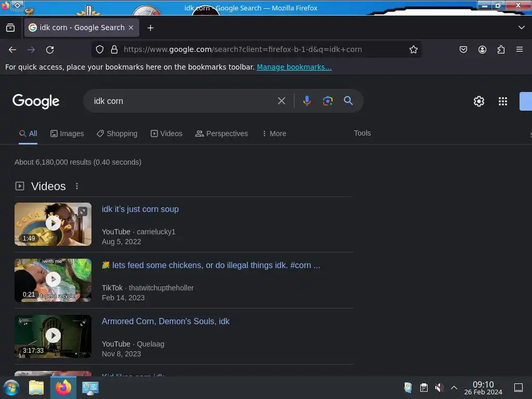
Task: Open a new tab with plus button
Action: click(150, 28)
